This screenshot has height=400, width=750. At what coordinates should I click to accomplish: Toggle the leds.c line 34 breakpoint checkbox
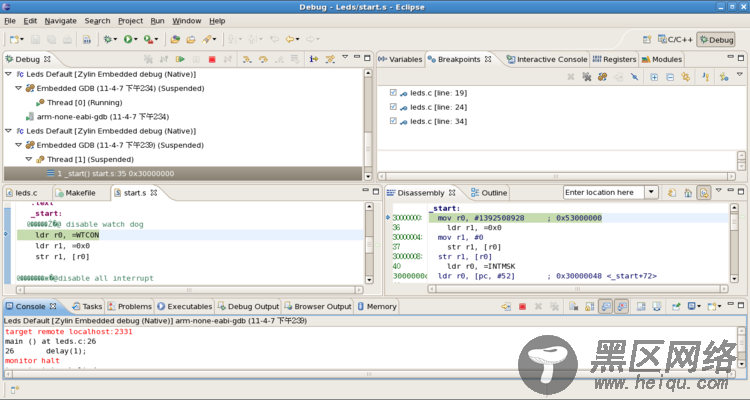(x=393, y=121)
